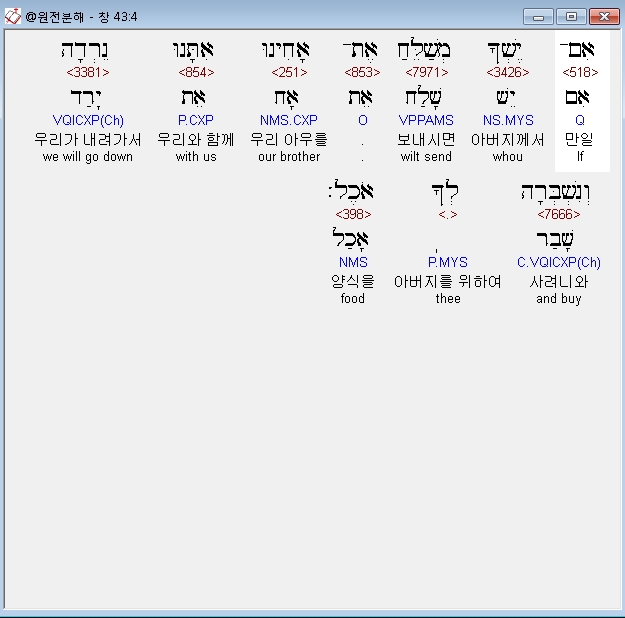
Task: Click Korean gloss 만일
Action: pos(580,140)
